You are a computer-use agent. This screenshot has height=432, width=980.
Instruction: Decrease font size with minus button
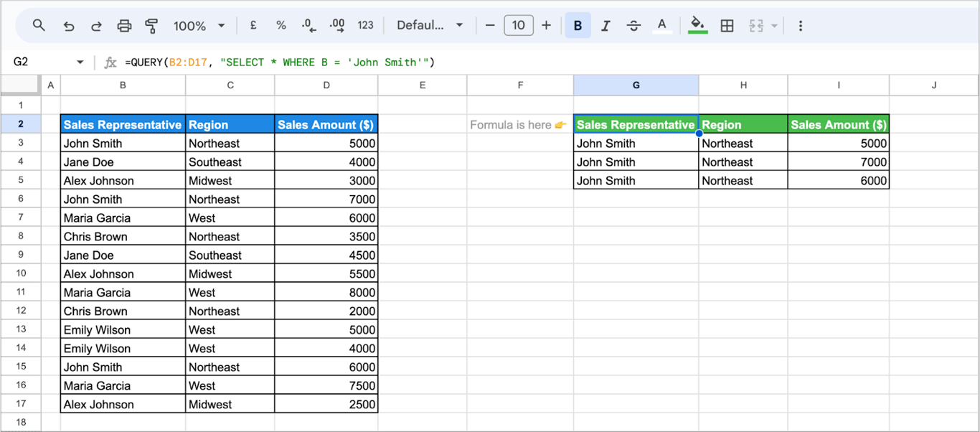pos(490,25)
